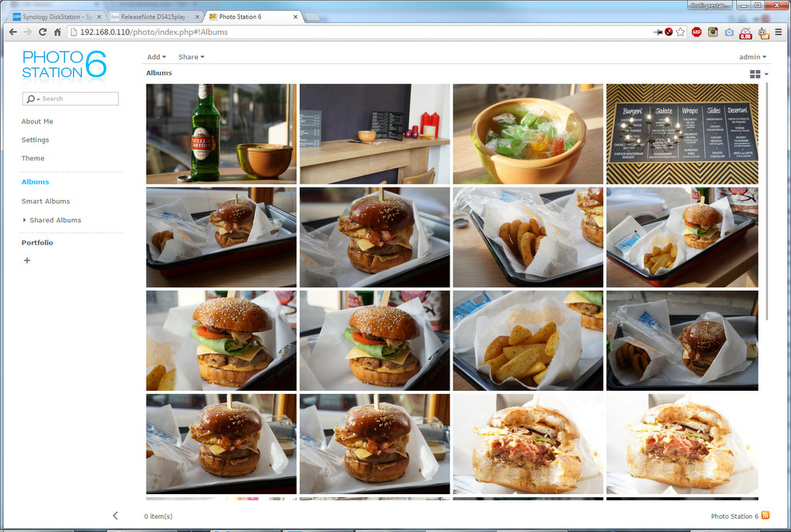This screenshot has height=532, width=791.
Task: Select Albums in the sidebar
Action: pyautogui.click(x=36, y=181)
